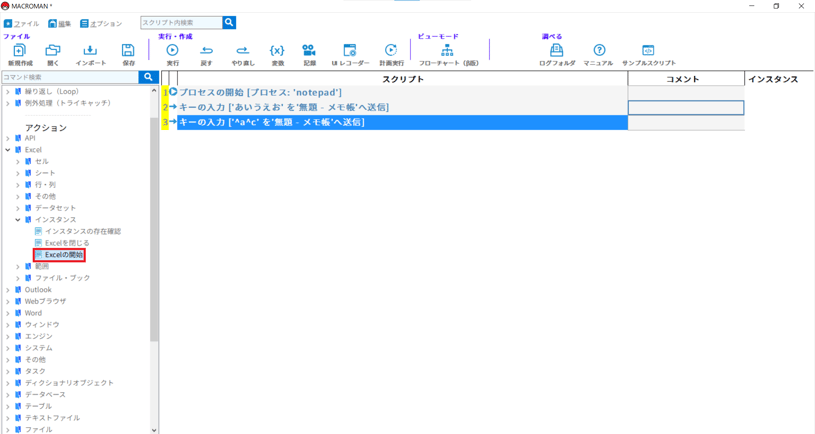This screenshot has height=434, width=815.
Task: Open the 変数 {x} variables icon
Action: pyautogui.click(x=277, y=50)
